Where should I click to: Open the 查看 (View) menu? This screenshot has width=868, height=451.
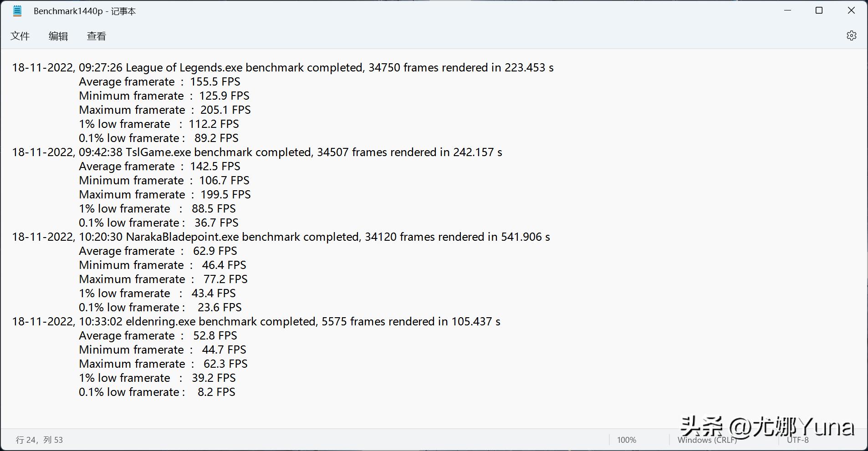(x=97, y=36)
